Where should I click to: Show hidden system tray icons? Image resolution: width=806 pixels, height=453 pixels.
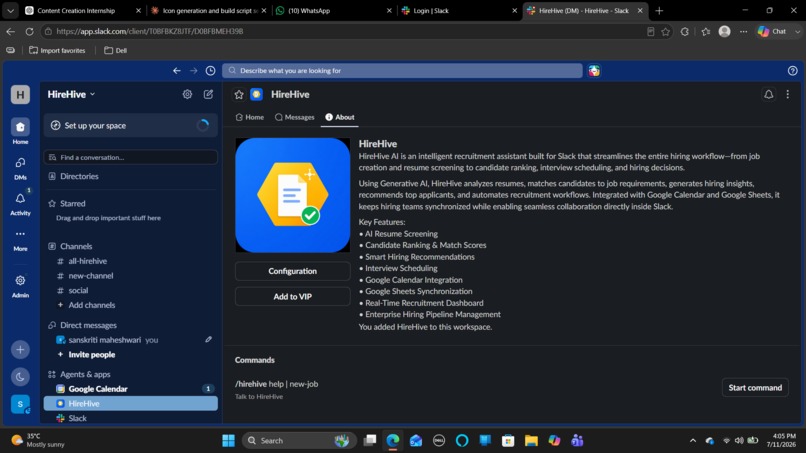pyautogui.click(x=693, y=441)
